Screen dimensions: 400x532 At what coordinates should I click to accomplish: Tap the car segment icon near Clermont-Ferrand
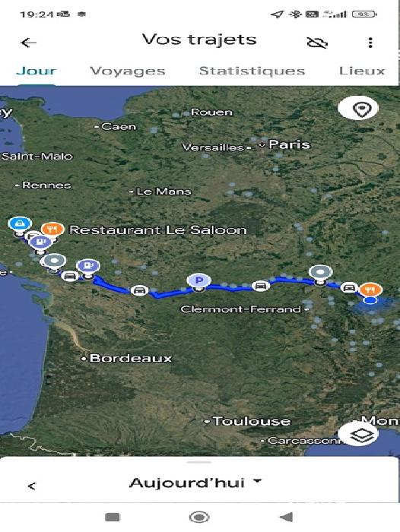click(x=260, y=286)
